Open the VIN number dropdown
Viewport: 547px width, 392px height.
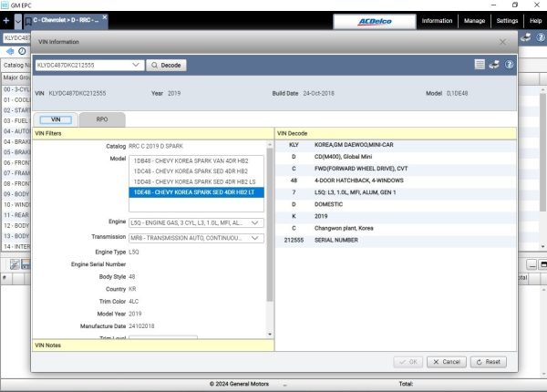coord(137,66)
